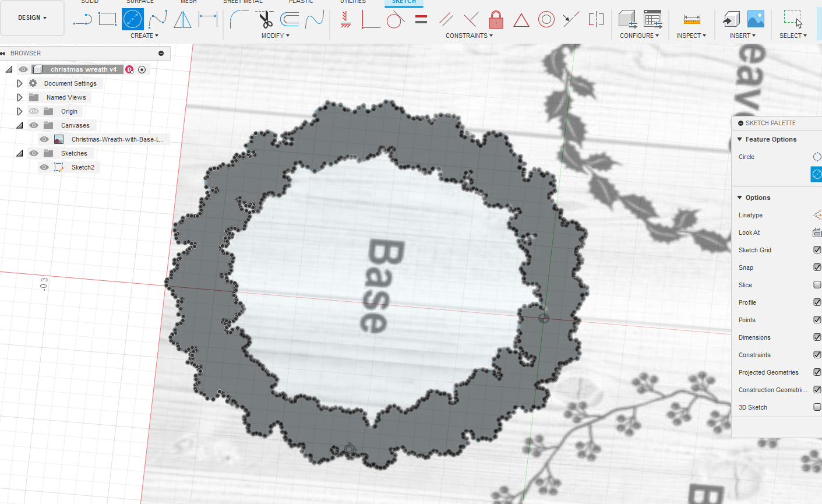This screenshot has height=504, width=822.
Task: Click the active Circle sketch tool
Action: (x=133, y=19)
